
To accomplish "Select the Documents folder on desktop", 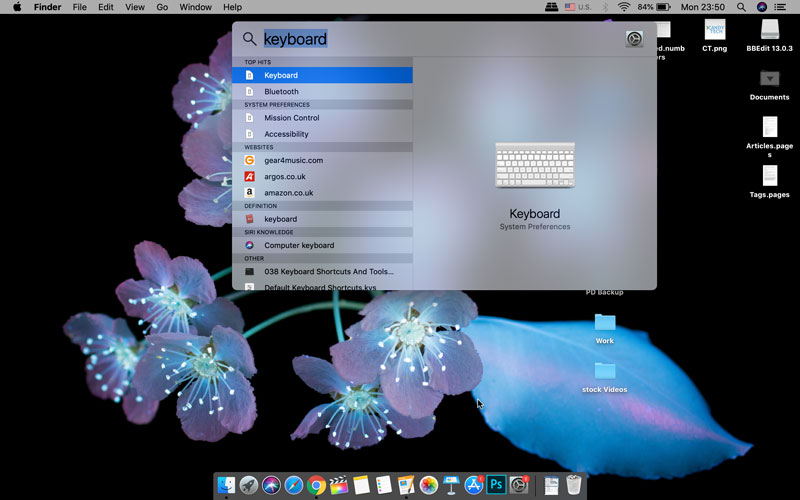I will (x=769, y=85).
